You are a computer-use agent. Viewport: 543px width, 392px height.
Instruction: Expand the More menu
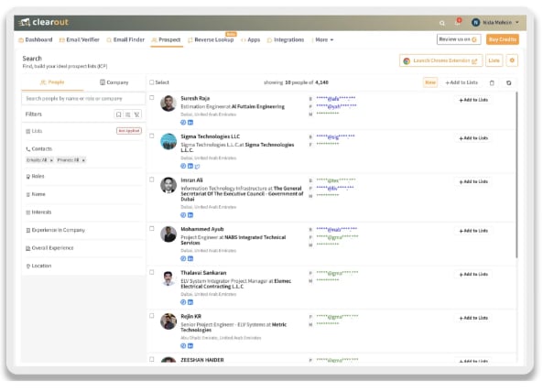[x=322, y=39]
